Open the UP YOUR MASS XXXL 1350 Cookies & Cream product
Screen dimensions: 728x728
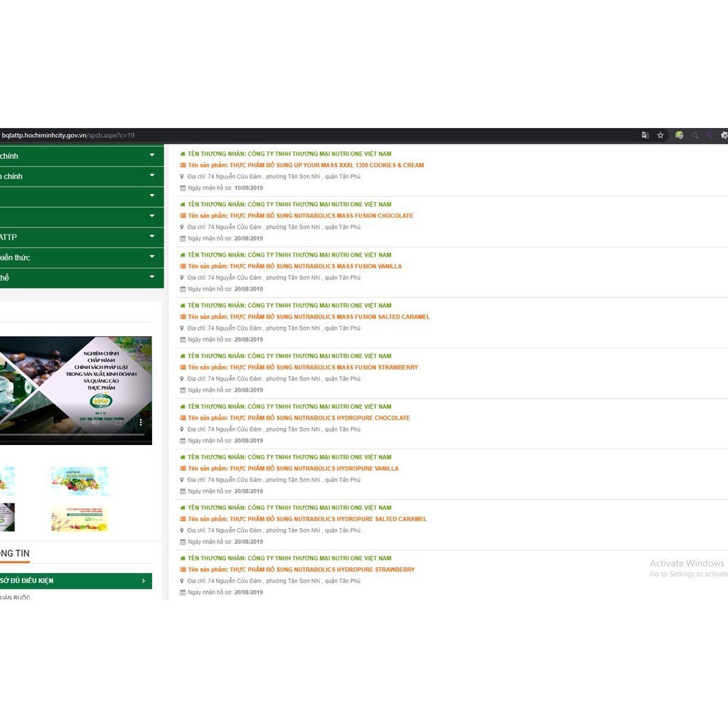point(306,165)
